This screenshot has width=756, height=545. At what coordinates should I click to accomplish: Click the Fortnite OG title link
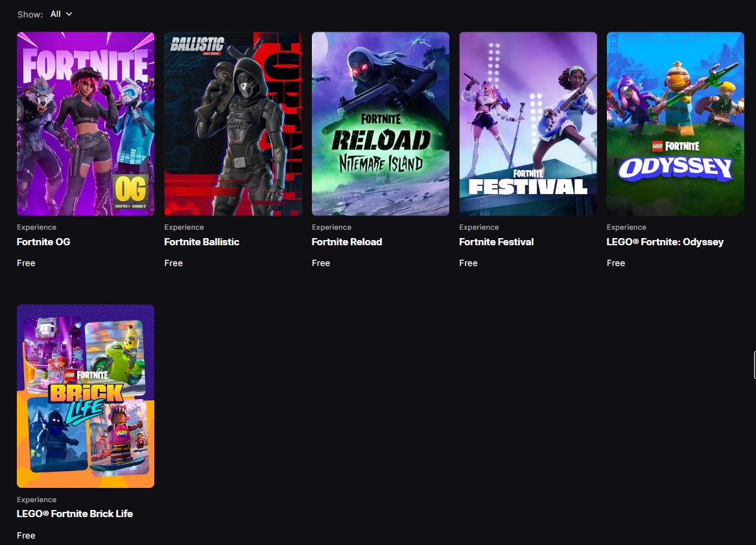pos(43,241)
